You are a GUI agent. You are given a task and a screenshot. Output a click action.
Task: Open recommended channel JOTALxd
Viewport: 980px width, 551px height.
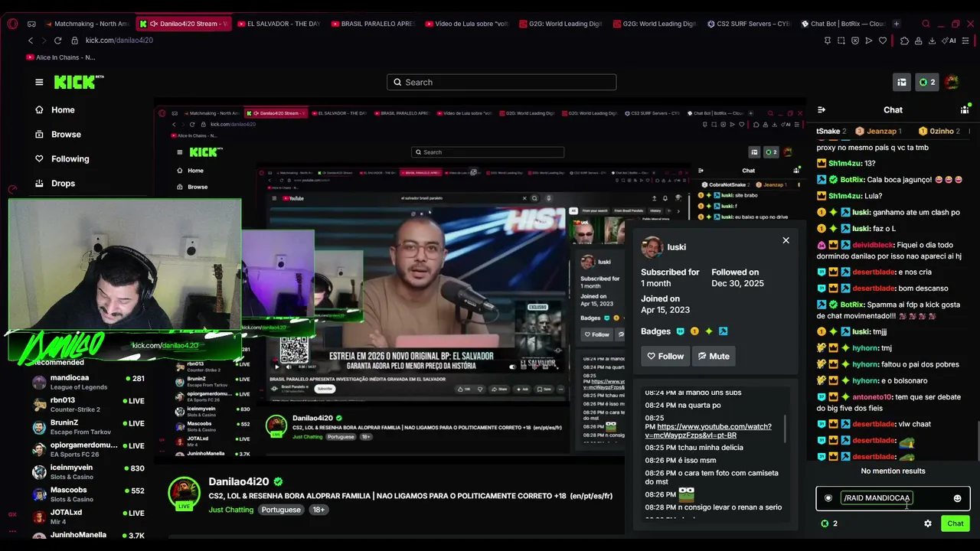tap(89, 517)
